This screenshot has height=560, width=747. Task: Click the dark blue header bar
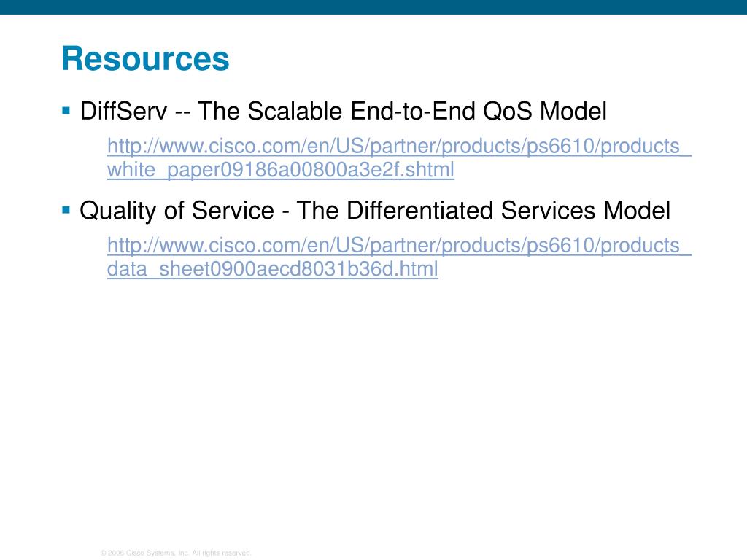[373, 7]
